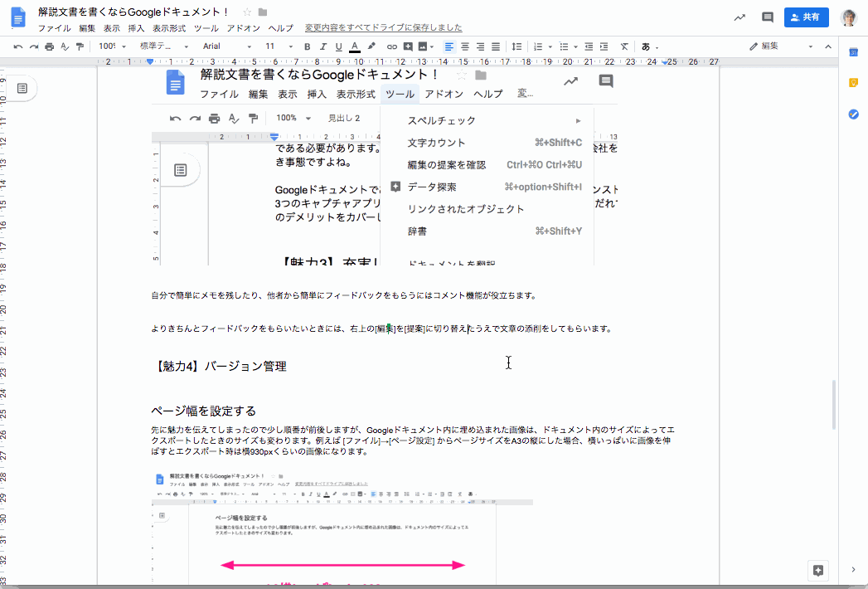The height and width of the screenshot is (589, 868).
Task: Justify the paragraph text
Action: coord(496,46)
